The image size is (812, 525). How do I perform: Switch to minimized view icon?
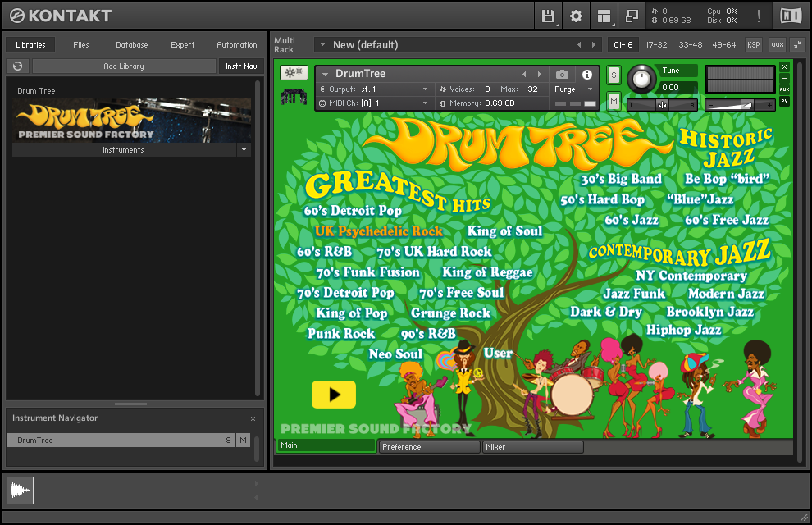632,16
